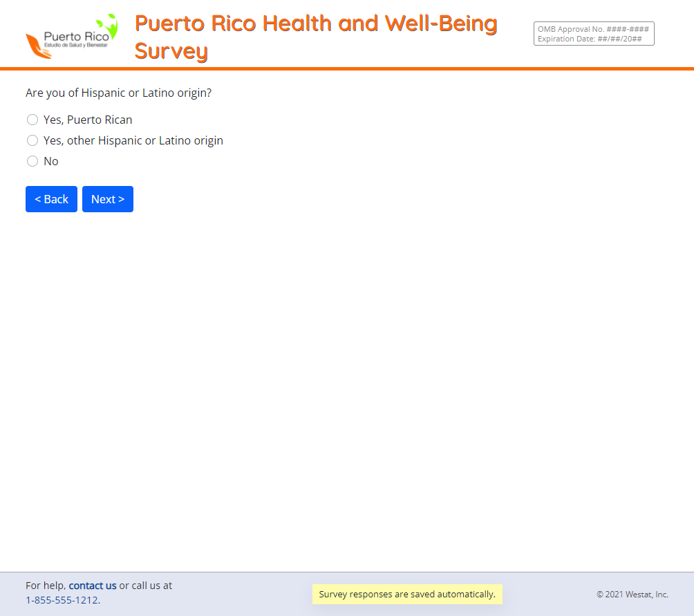Select the 'No' radio button

point(32,161)
